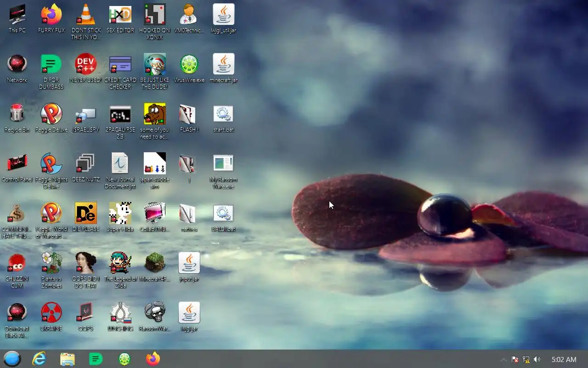Select the lwjgl.jar file
Screen dimensions: 588x368
click(189, 317)
